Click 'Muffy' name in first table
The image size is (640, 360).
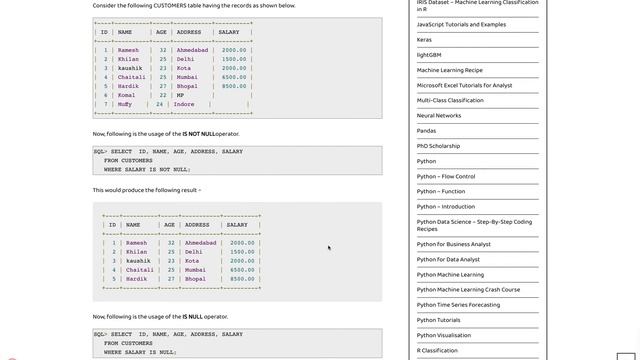(x=124, y=104)
